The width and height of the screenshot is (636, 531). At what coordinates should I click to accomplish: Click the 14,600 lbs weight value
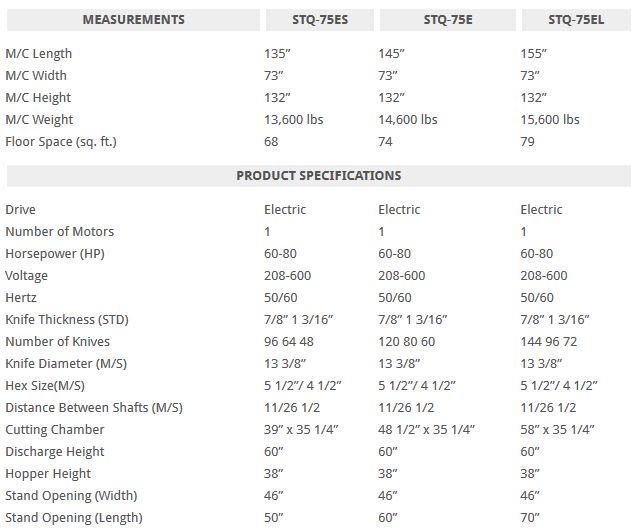[408, 120]
